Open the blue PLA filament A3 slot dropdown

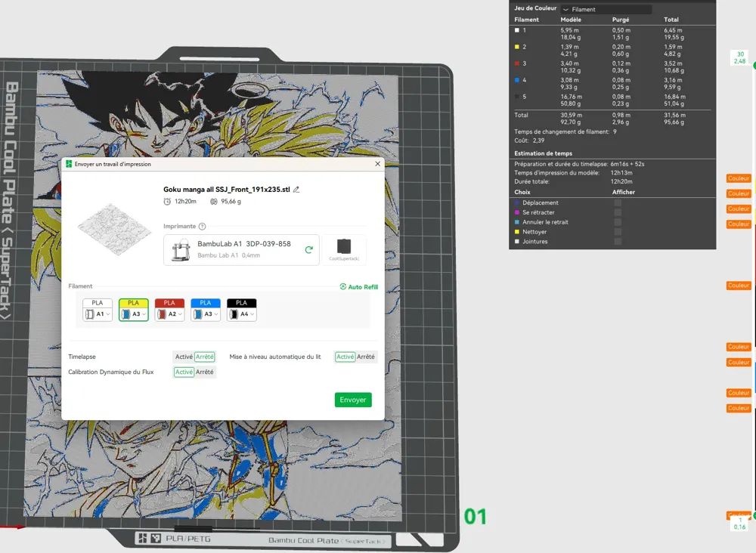[206, 310]
